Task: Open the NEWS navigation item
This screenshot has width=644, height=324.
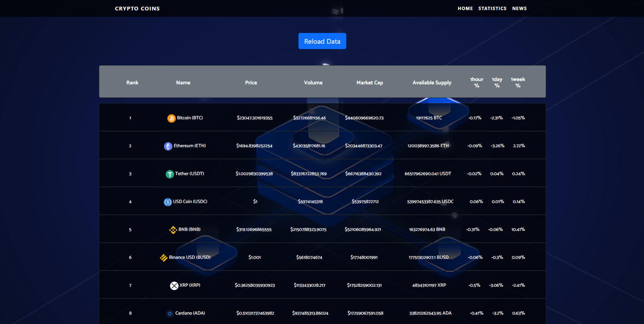Action: (519, 8)
